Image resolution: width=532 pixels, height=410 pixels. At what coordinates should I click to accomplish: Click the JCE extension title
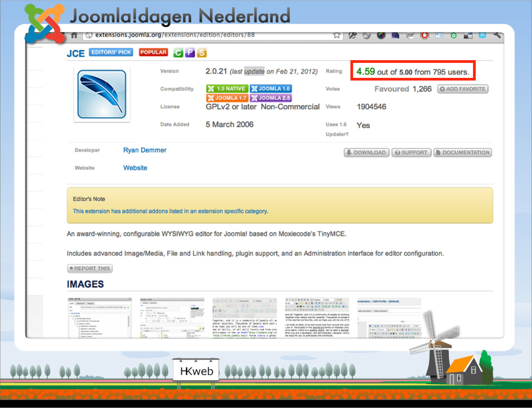(x=76, y=54)
